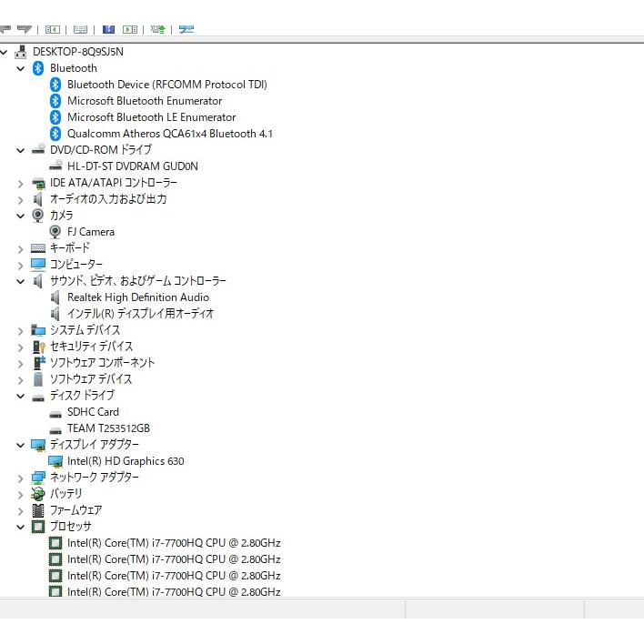The width and height of the screenshot is (644, 644).
Task: Click the SDHC Card drive icon
Action: coord(55,415)
